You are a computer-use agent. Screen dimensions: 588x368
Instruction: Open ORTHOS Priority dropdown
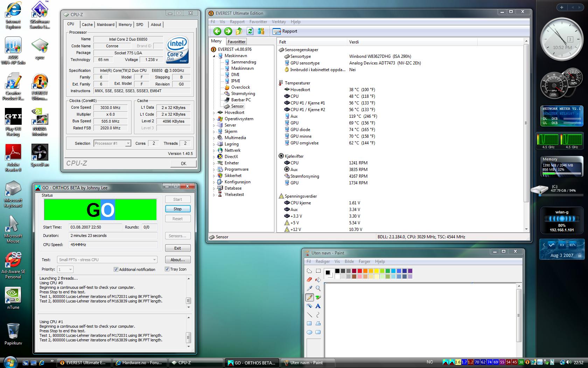(x=65, y=269)
